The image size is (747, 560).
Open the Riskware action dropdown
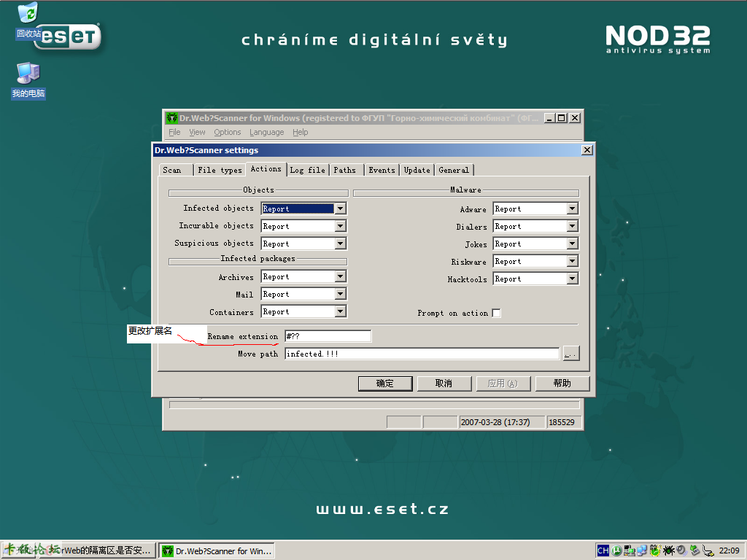tap(572, 261)
